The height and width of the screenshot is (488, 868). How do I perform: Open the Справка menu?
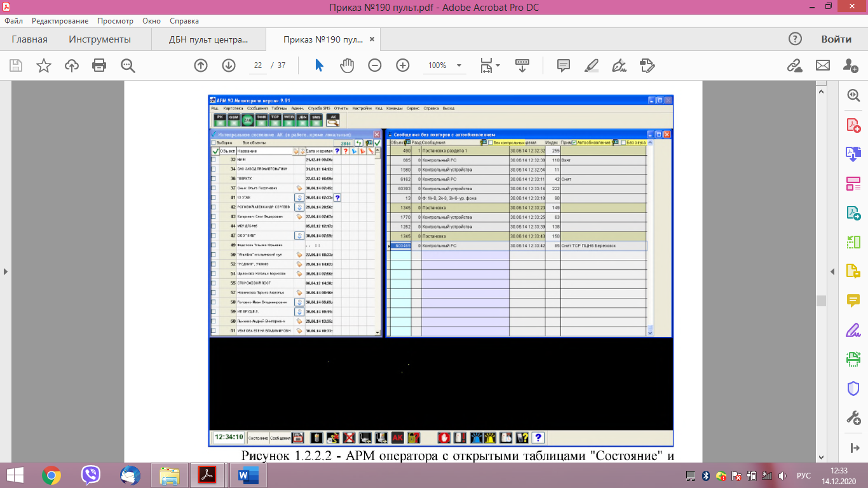184,20
